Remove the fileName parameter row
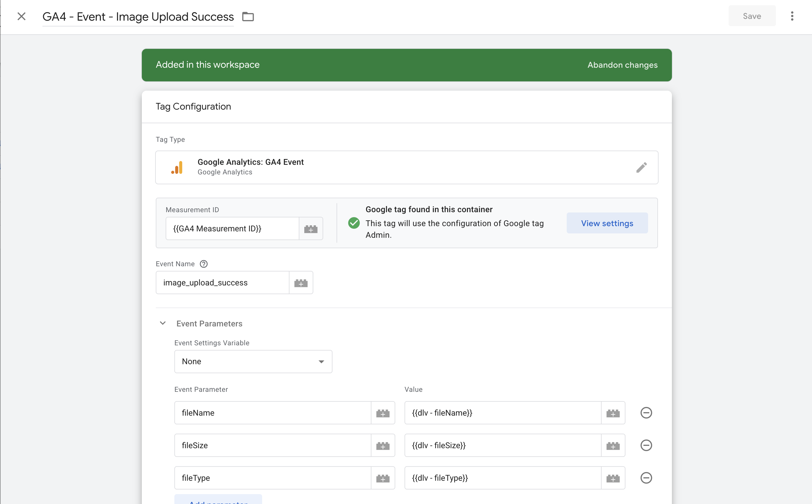This screenshot has height=504, width=812. 646,413
